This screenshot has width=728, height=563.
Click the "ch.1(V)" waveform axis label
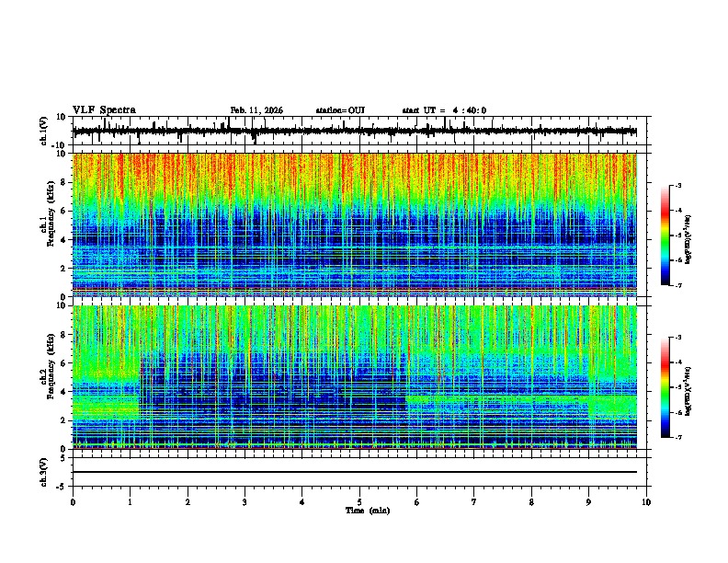tap(44, 131)
